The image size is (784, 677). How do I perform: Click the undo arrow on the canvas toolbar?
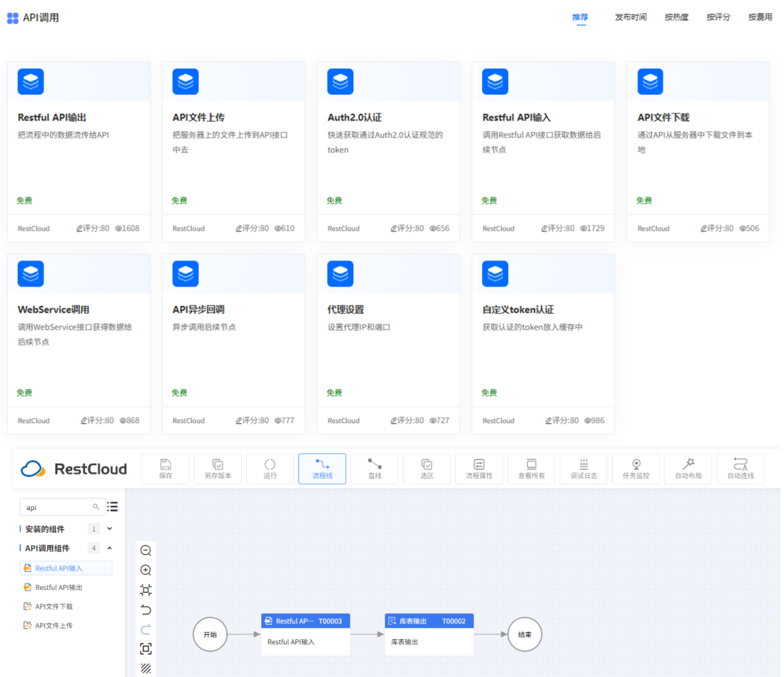(146, 610)
